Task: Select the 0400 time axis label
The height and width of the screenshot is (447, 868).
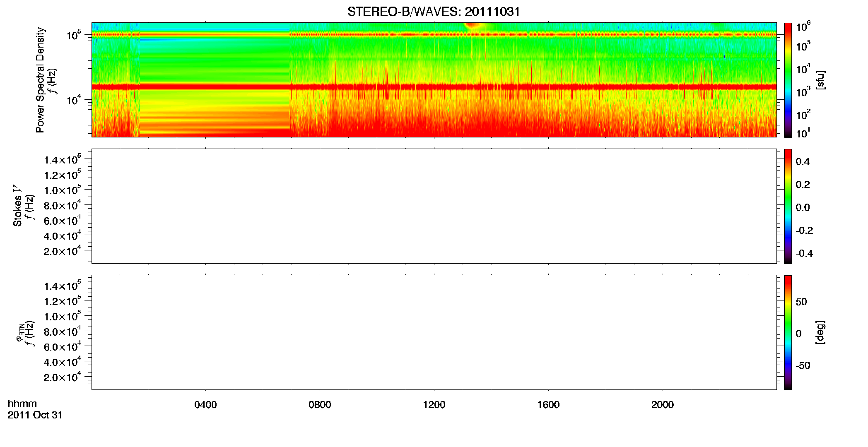Action: pos(205,404)
